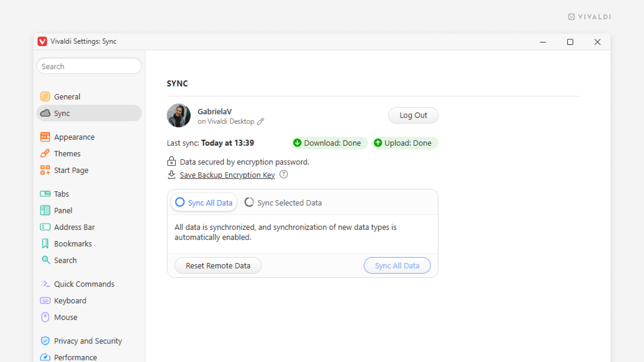This screenshot has height=362, width=644.
Task: Click Upload: Done status badge
Action: coord(405,143)
